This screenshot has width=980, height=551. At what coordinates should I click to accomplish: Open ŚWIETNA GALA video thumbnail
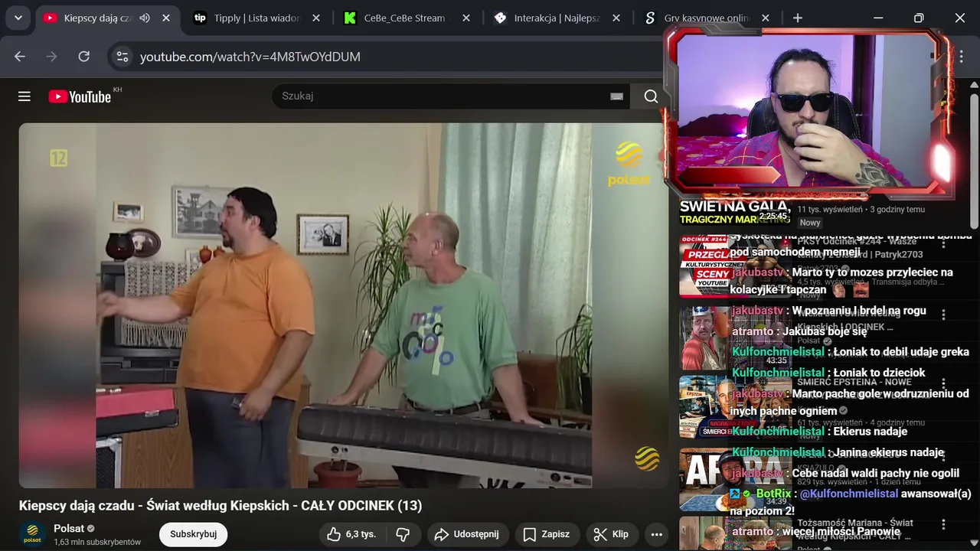[735, 211]
